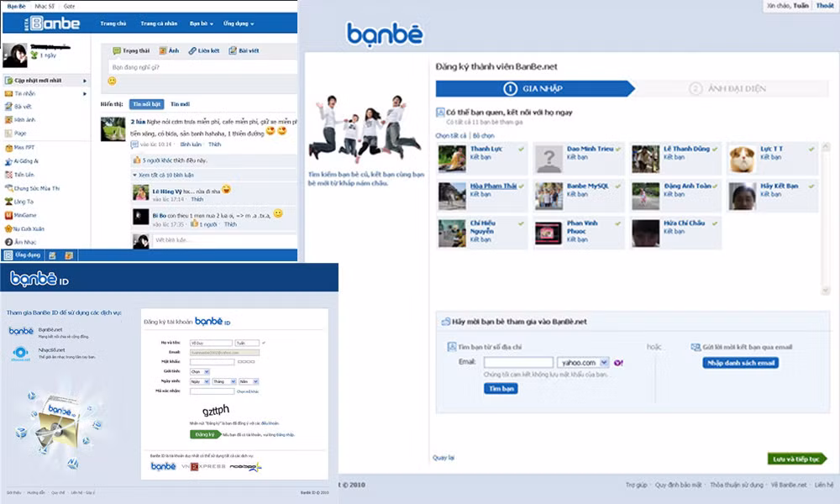Click the Yahoo icon beside email domain
840x504 pixels.
[618, 362]
